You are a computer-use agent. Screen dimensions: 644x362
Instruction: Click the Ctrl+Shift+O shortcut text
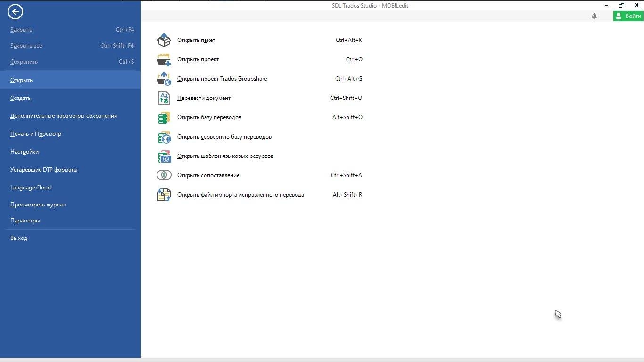(346, 98)
